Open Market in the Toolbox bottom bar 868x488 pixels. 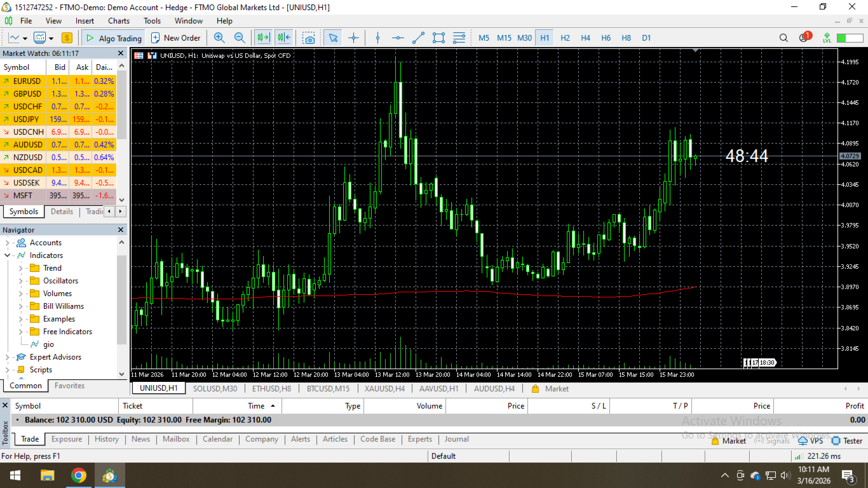click(728, 440)
